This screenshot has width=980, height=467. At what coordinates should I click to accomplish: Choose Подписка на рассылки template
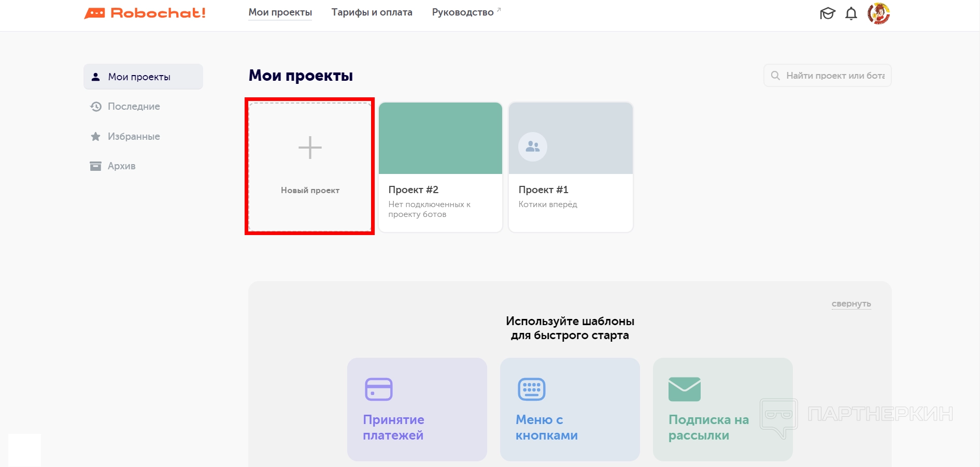click(723, 410)
